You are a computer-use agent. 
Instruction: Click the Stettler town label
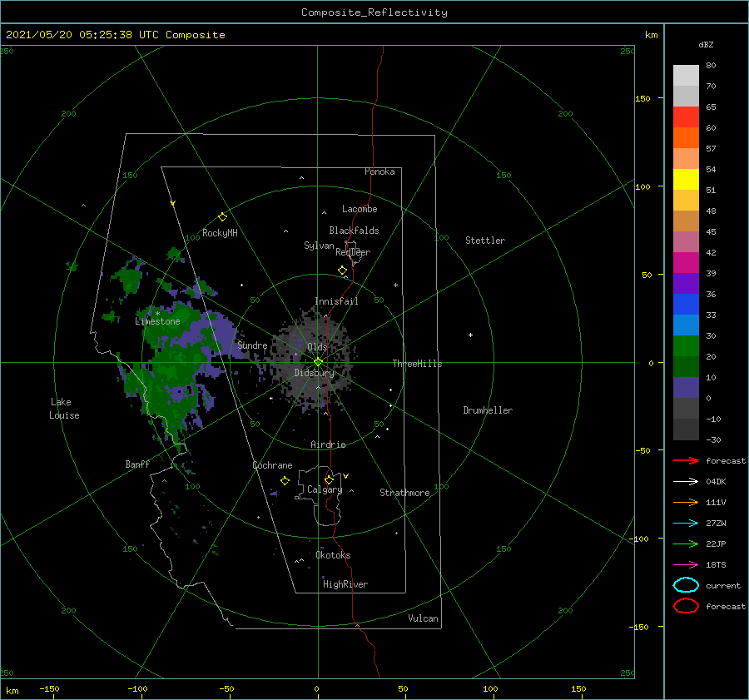click(485, 241)
